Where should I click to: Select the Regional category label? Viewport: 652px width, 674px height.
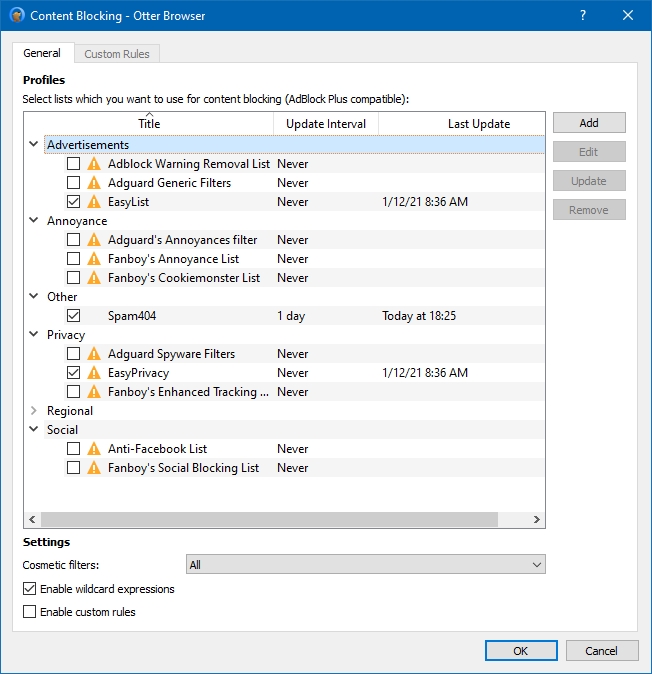coord(70,411)
